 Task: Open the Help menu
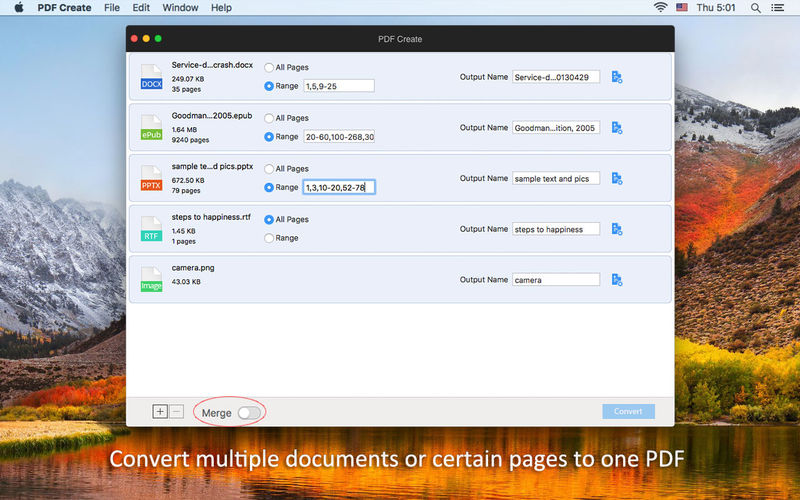click(x=221, y=8)
